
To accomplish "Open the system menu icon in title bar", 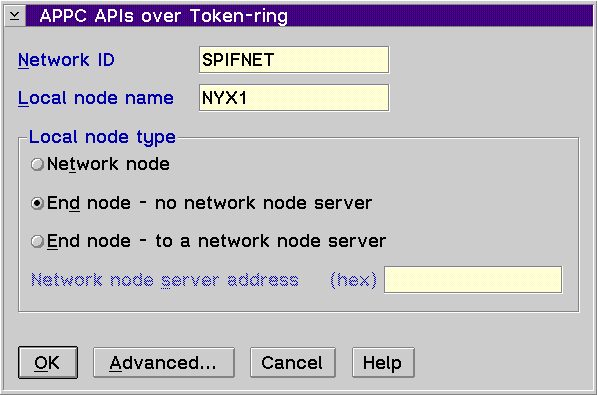I will 15,16.
